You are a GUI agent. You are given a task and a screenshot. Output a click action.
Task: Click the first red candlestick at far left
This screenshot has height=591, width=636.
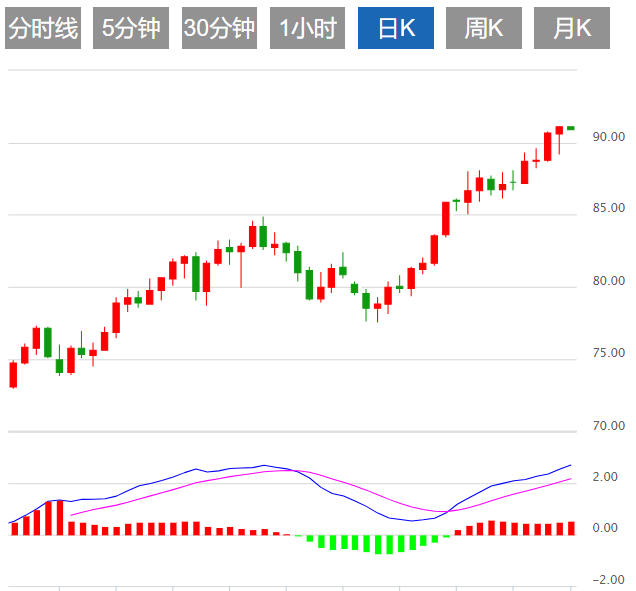pos(13,374)
